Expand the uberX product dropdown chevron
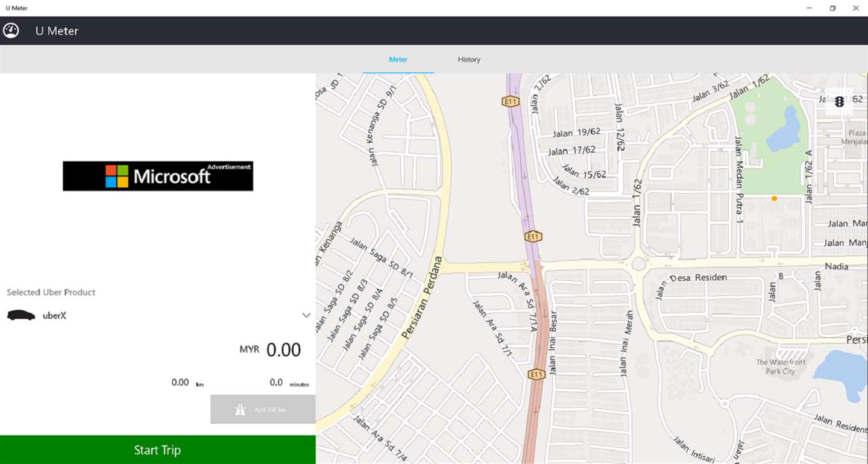 [x=306, y=315]
